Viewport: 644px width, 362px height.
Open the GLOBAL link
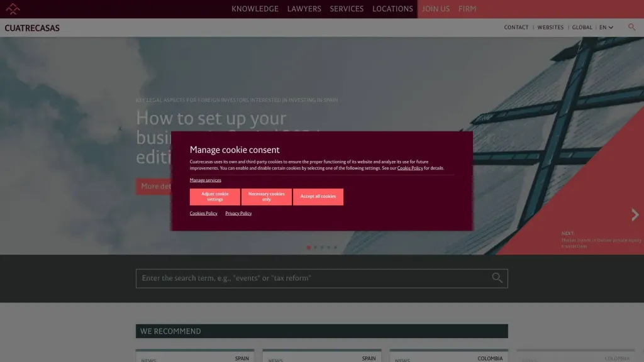pyautogui.click(x=582, y=27)
